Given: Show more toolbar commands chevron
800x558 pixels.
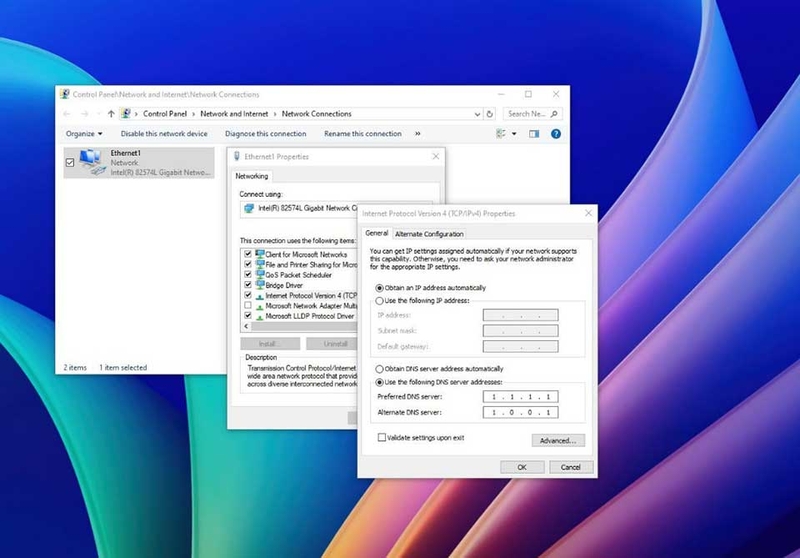Looking at the screenshot, I should tap(418, 134).
